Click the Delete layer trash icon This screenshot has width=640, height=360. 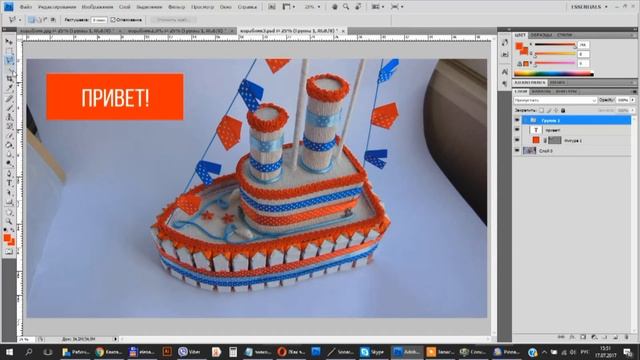627,337
